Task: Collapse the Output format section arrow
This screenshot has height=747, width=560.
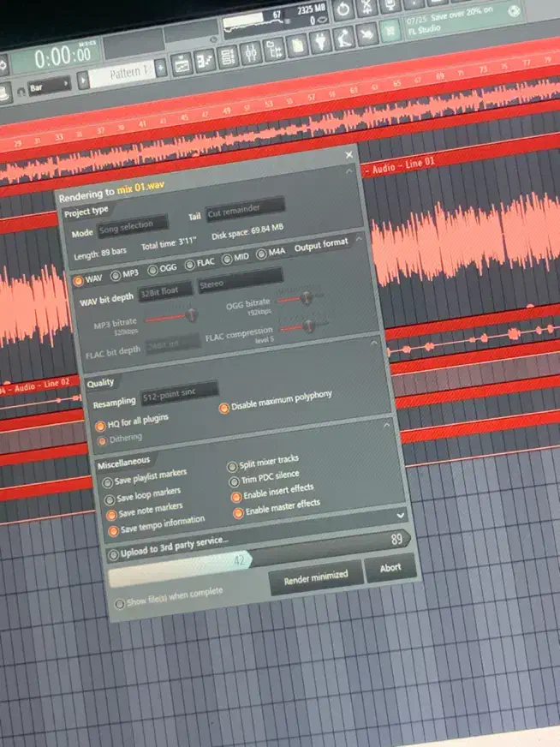Action: [360, 238]
